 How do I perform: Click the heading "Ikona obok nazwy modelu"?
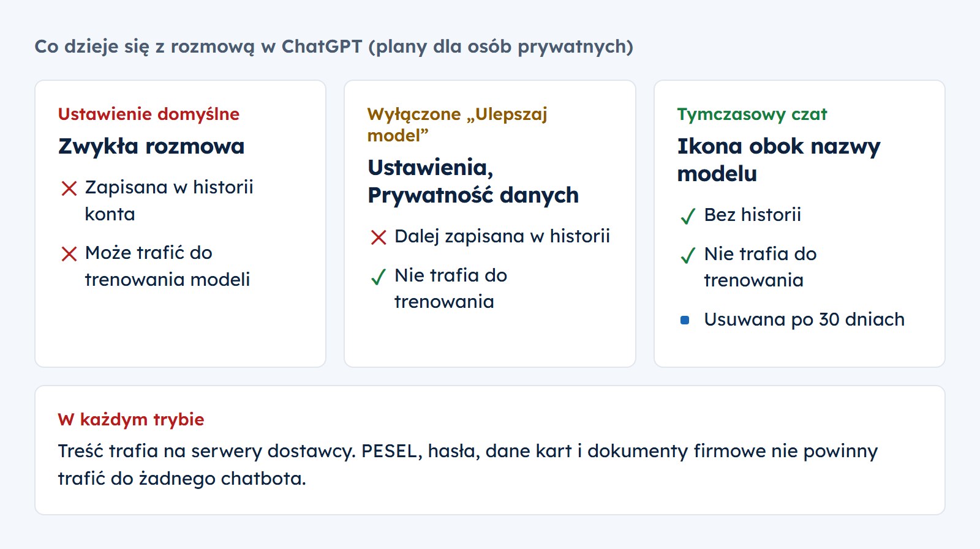[778, 160]
